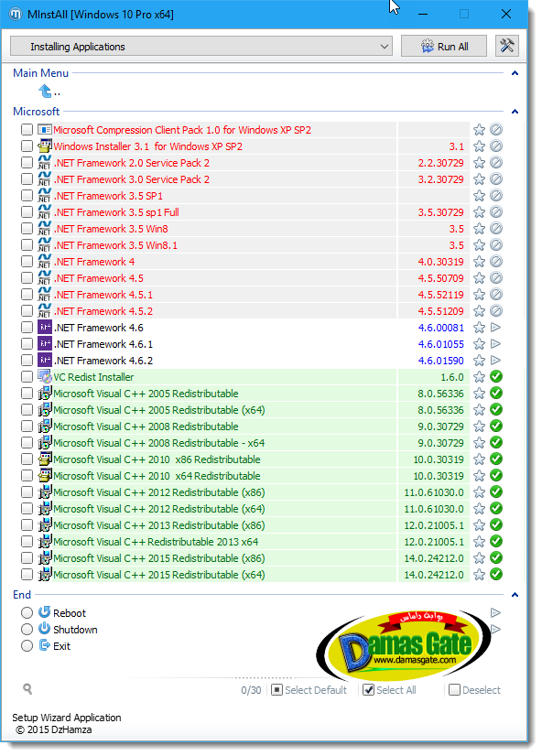Click version value 1.6.0

[452, 377]
